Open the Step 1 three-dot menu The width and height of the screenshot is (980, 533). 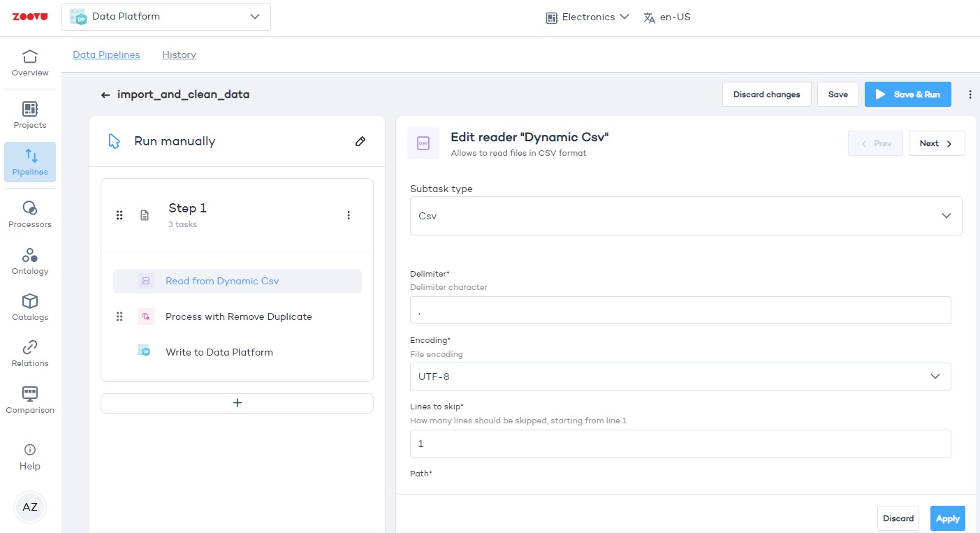(x=349, y=215)
